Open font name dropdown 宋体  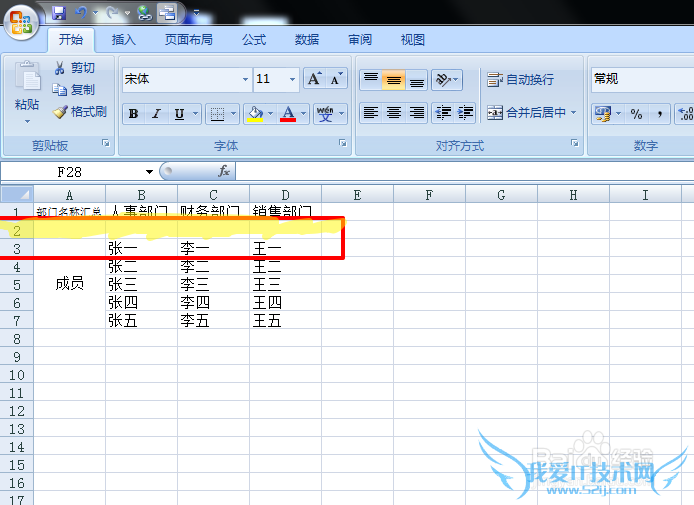tap(245, 80)
